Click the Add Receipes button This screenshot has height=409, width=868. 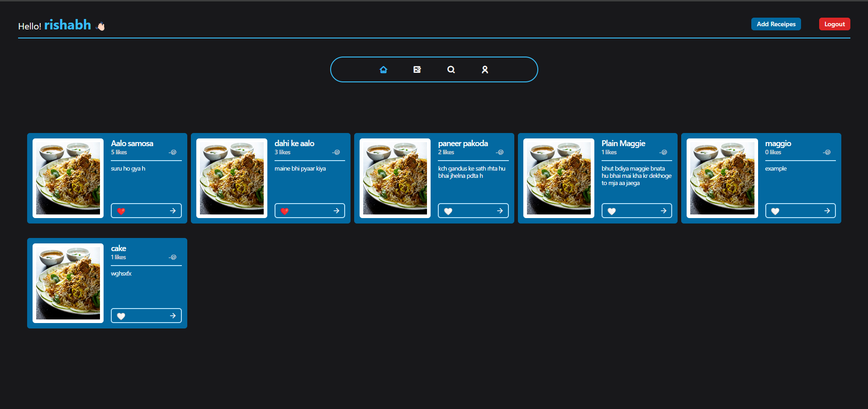tap(776, 24)
